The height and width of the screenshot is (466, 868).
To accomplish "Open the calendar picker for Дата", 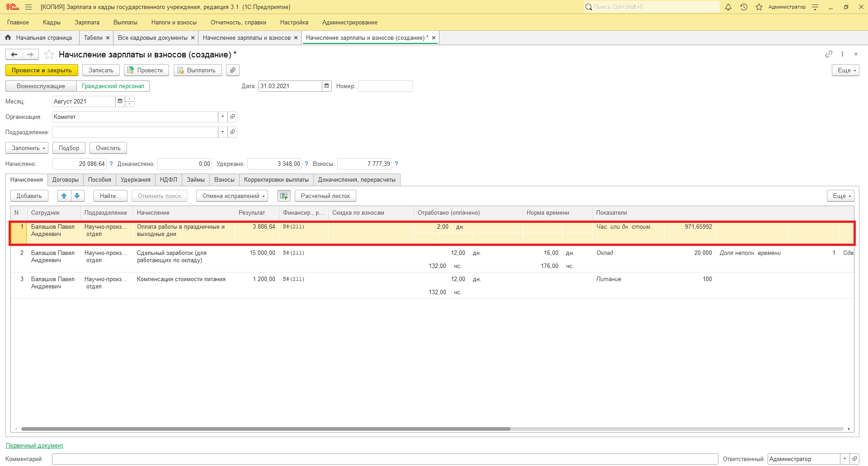I will (327, 86).
